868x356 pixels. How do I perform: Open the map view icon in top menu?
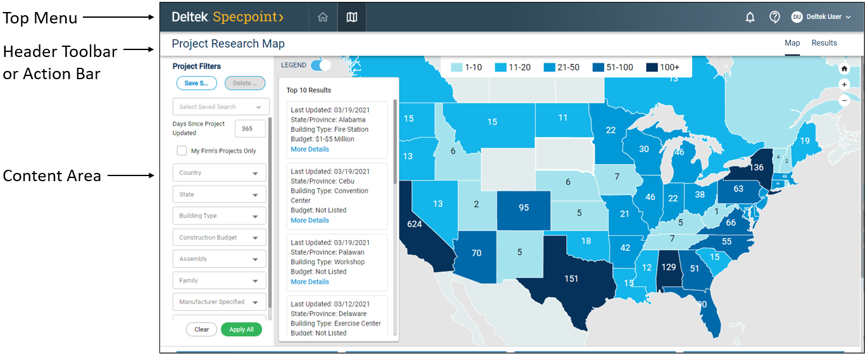point(352,18)
